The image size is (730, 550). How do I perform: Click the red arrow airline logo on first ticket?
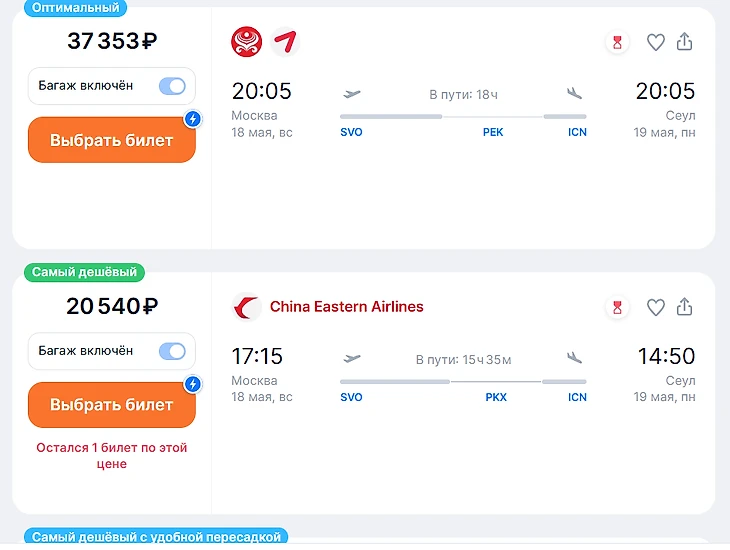point(285,42)
